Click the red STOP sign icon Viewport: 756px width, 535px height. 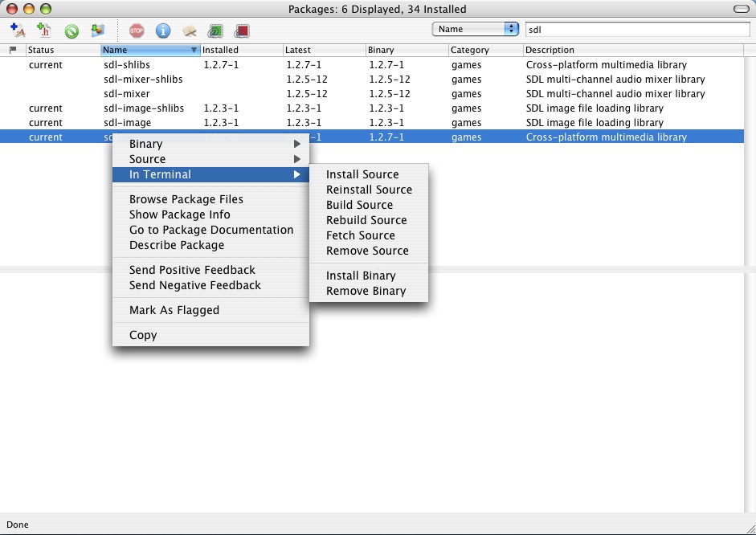(137, 31)
